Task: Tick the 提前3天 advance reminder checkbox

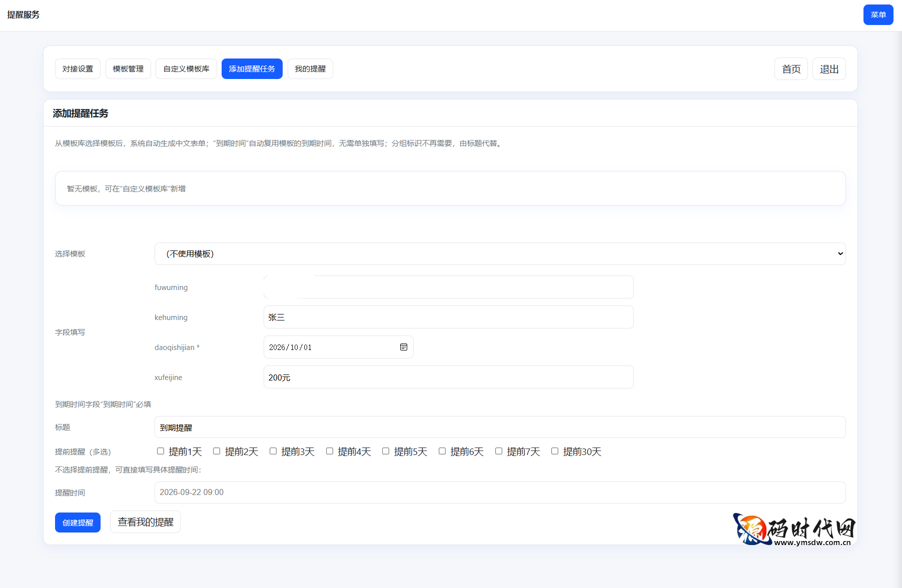Action: click(x=273, y=451)
